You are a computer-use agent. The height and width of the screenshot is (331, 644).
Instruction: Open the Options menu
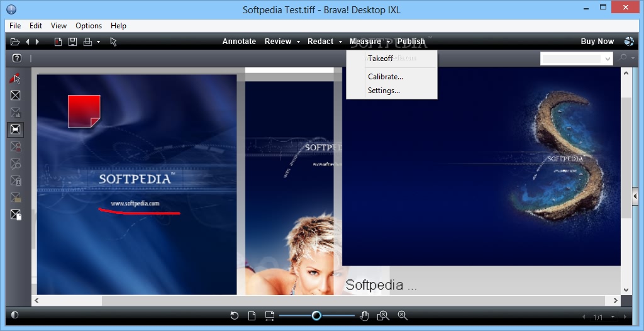[89, 26]
